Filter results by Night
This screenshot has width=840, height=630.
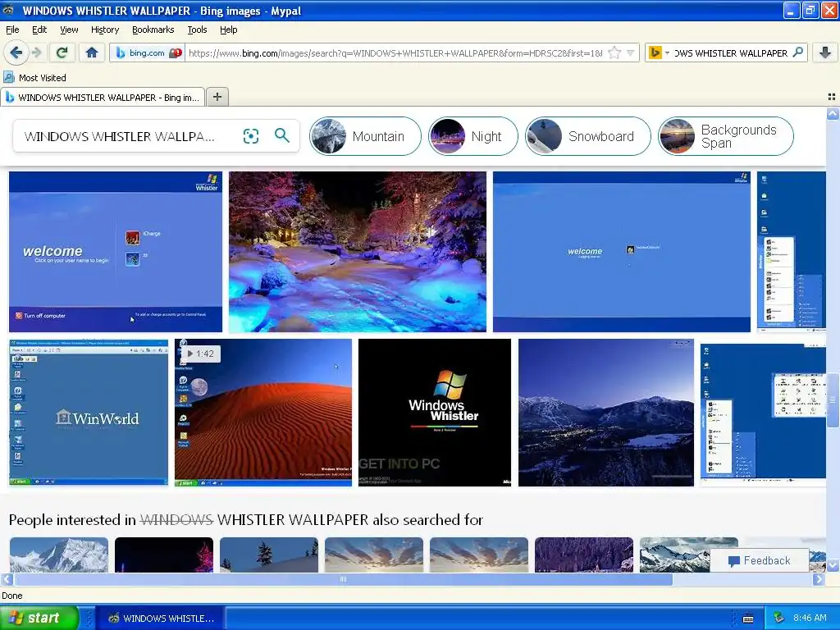[473, 136]
